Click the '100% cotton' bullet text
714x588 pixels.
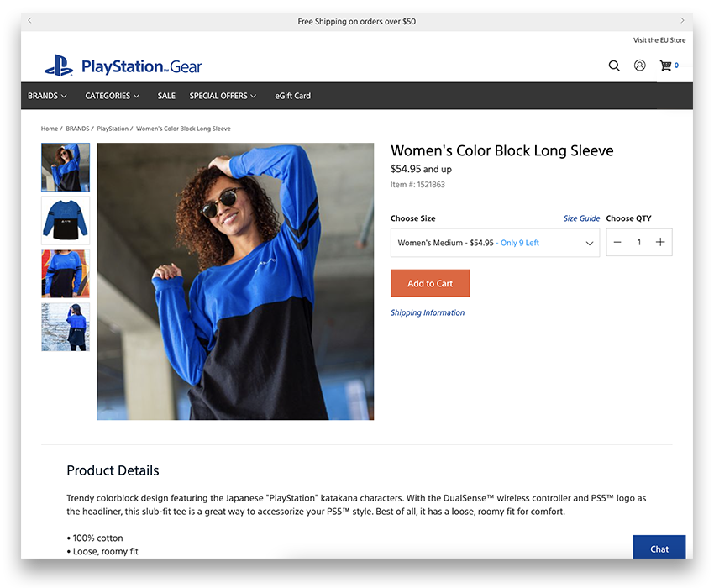(x=98, y=538)
